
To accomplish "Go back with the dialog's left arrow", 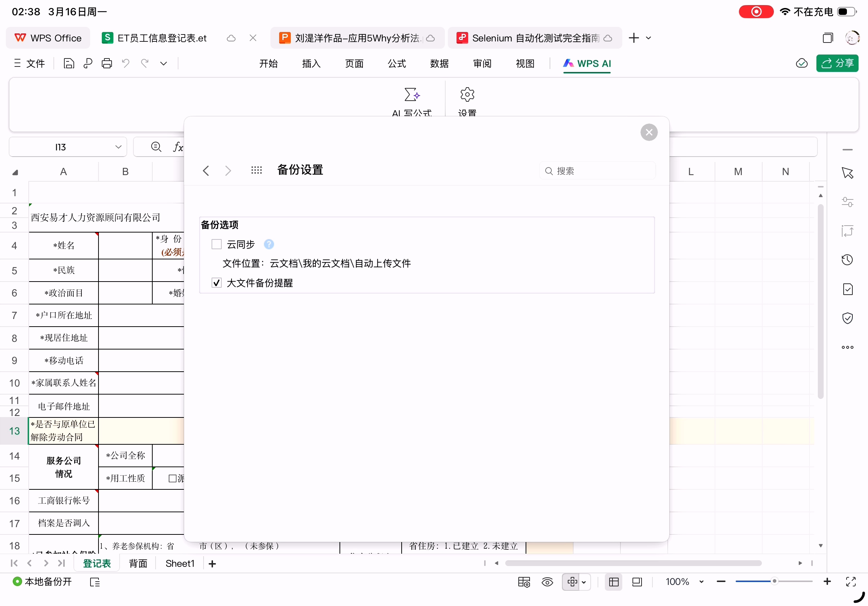I will pos(206,171).
